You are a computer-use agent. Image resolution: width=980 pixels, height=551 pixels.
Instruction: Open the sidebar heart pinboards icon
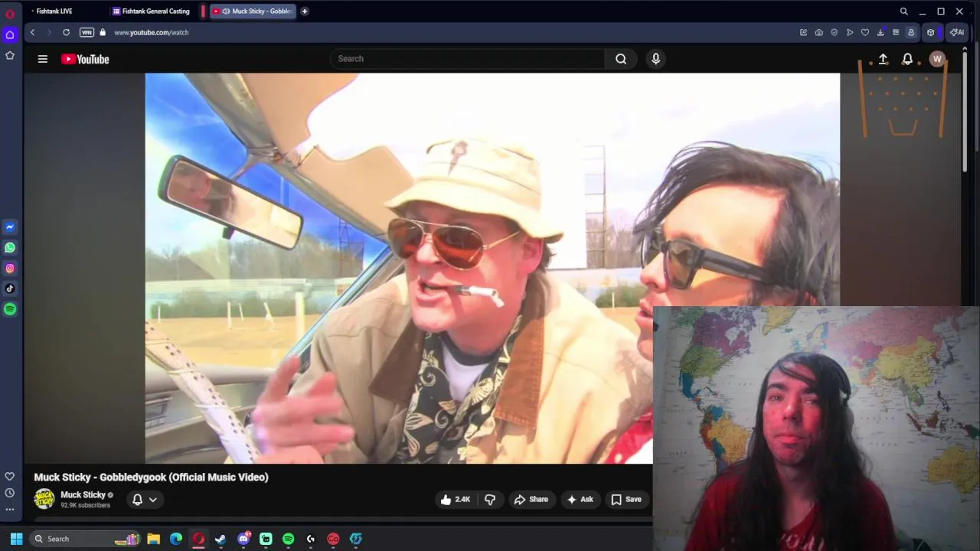pyautogui.click(x=10, y=476)
